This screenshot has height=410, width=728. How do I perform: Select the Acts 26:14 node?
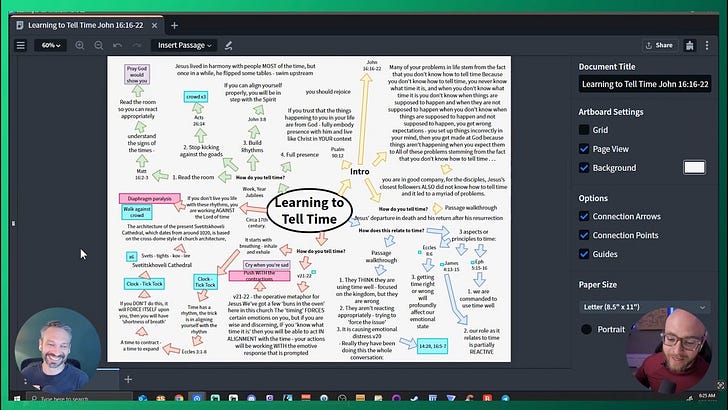pos(199,121)
